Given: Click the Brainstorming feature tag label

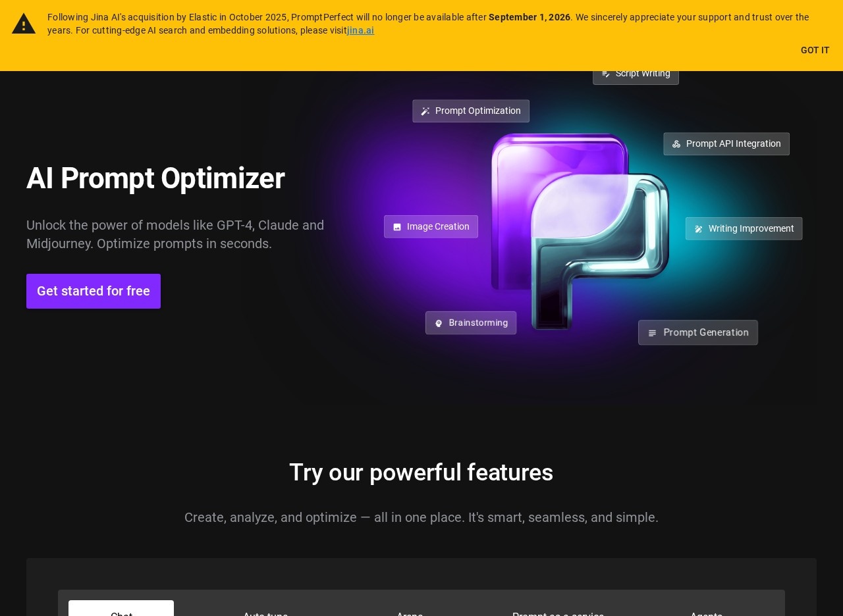Looking at the screenshot, I should click(x=478, y=322).
